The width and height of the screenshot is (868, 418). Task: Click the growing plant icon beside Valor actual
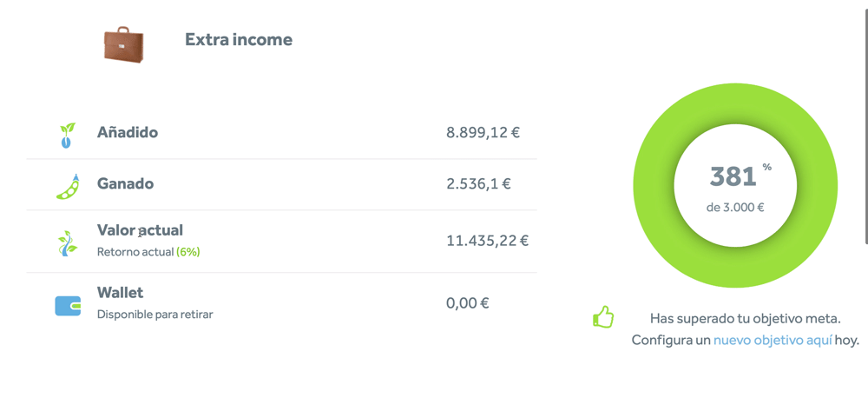pos(68,242)
